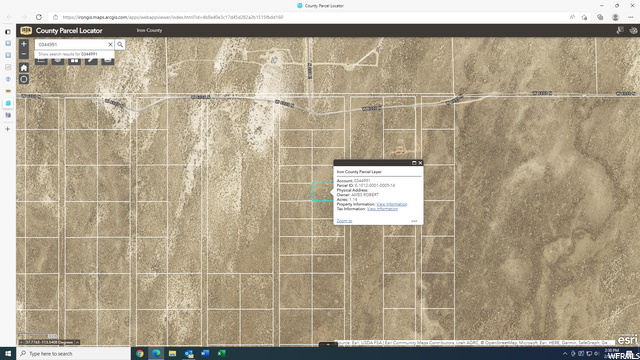Click the Type here to search box
Viewport: 640px width, 360px height.
click(73, 353)
